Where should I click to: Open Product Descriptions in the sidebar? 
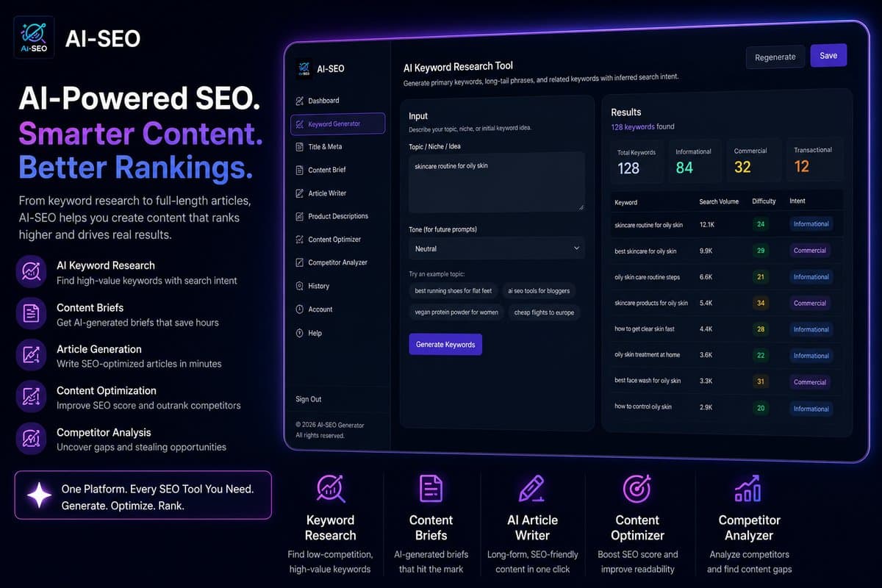tap(337, 216)
